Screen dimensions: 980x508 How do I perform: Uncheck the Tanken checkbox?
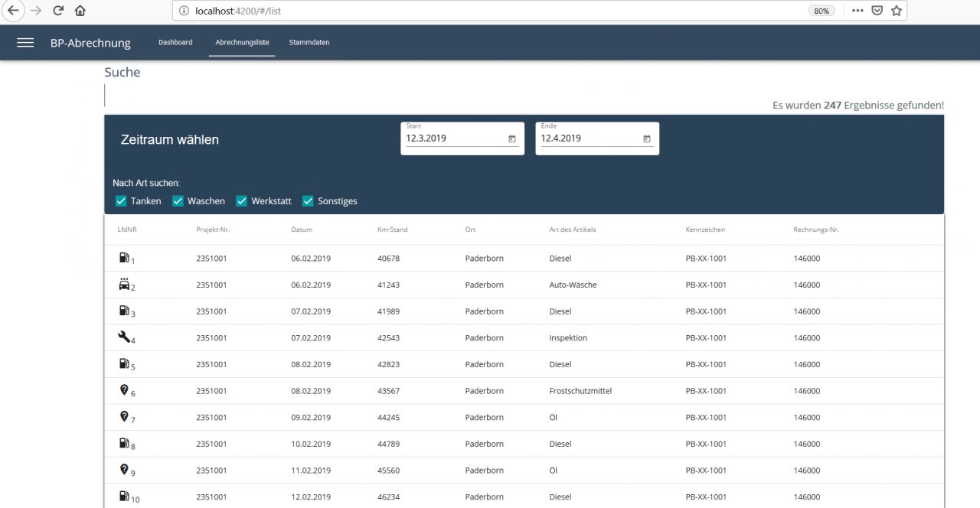point(121,201)
